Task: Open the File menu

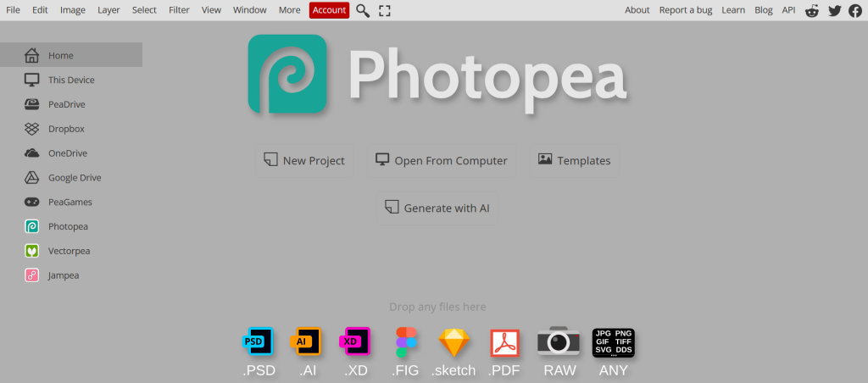Action: (x=14, y=10)
